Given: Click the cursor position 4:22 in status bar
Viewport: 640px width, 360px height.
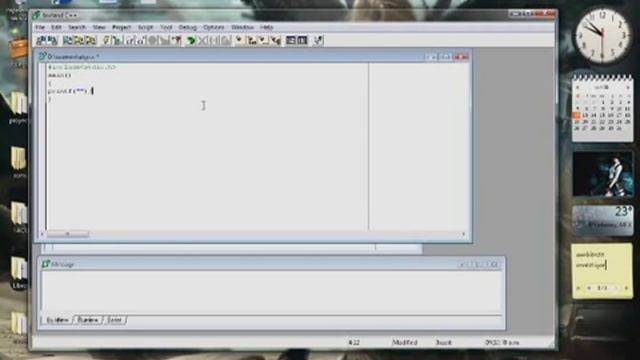Looking at the screenshot, I should [354, 342].
